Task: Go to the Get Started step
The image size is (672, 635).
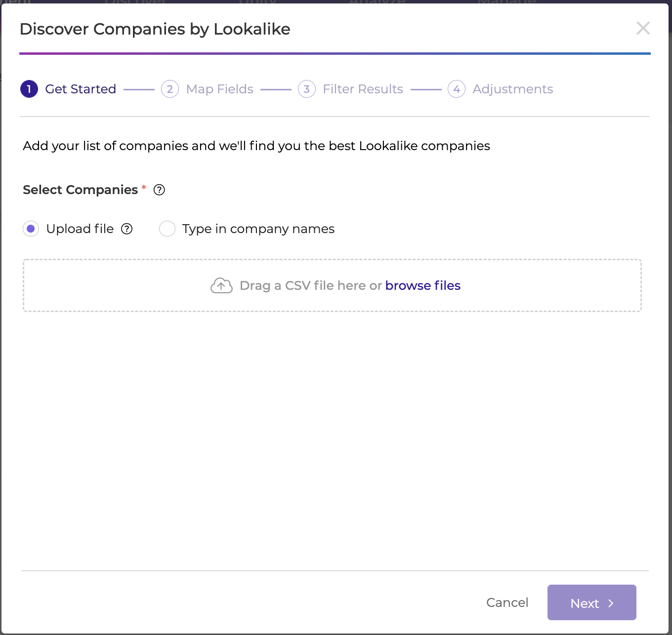Action: click(81, 89)
